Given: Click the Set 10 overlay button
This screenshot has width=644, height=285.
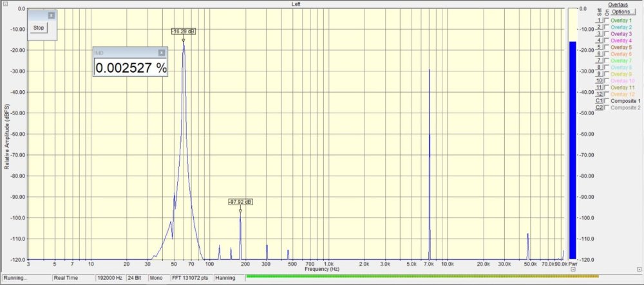Looking at the screenshot, I should [599, 80].
